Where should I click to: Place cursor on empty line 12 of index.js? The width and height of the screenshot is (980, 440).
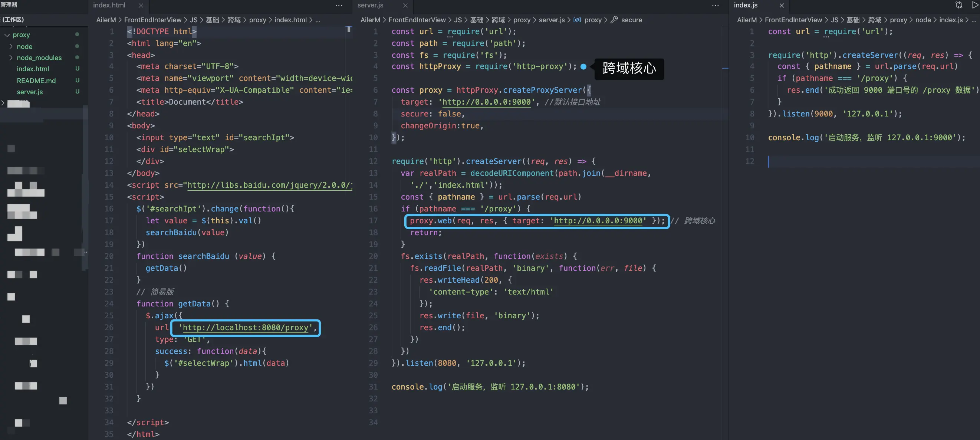coord(837,161)
